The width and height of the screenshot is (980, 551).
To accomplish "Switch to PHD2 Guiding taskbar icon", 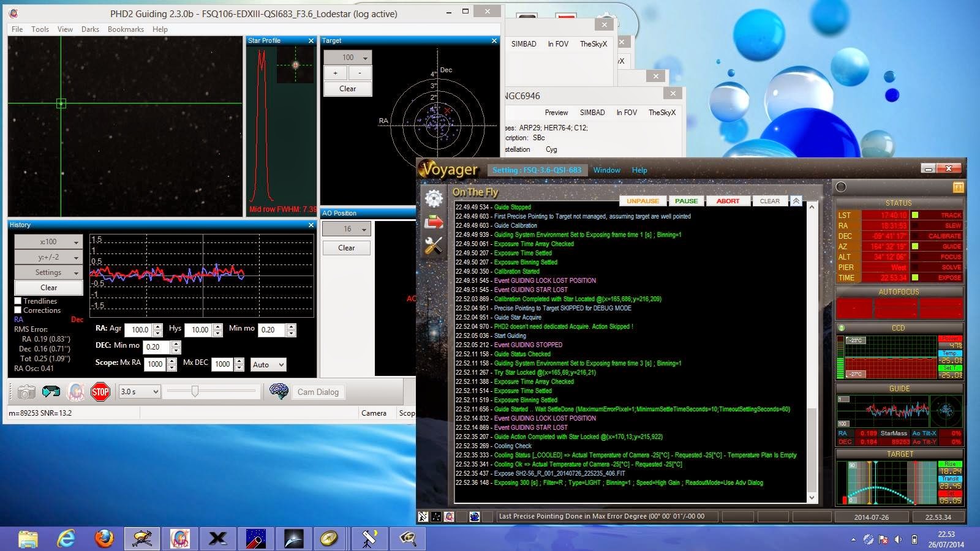I will coord(180,539).
